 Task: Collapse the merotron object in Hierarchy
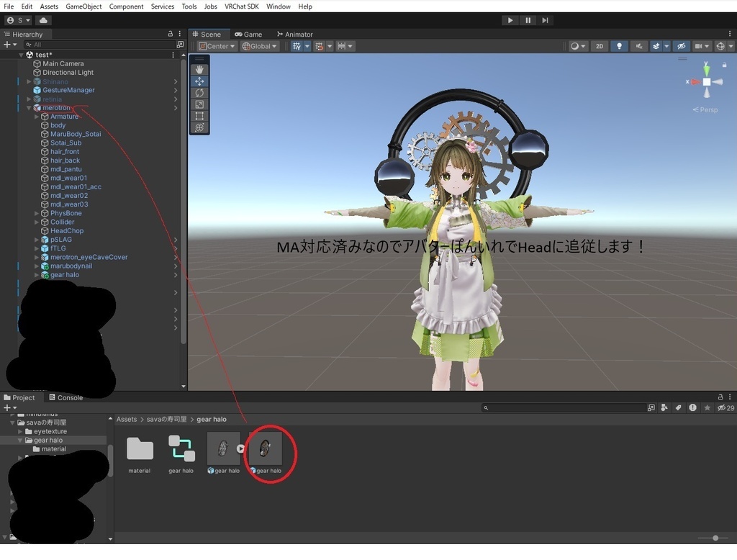click(29, 108)
